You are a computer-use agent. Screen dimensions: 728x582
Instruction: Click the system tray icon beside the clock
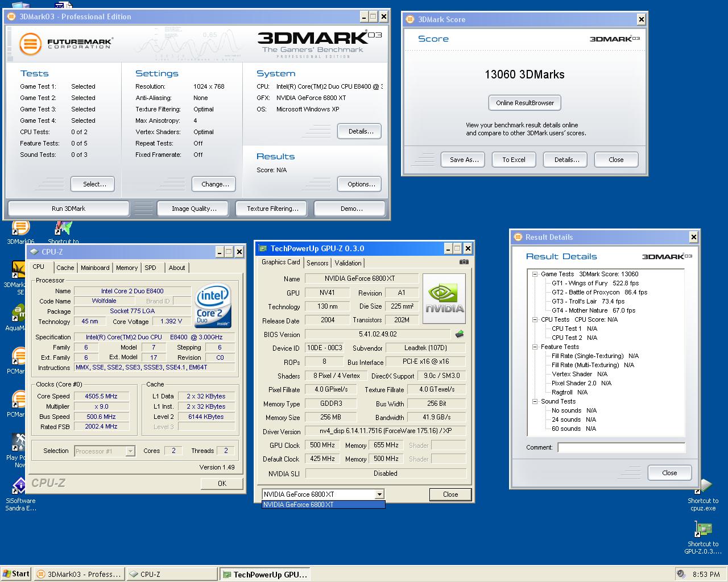click(681, 574)
